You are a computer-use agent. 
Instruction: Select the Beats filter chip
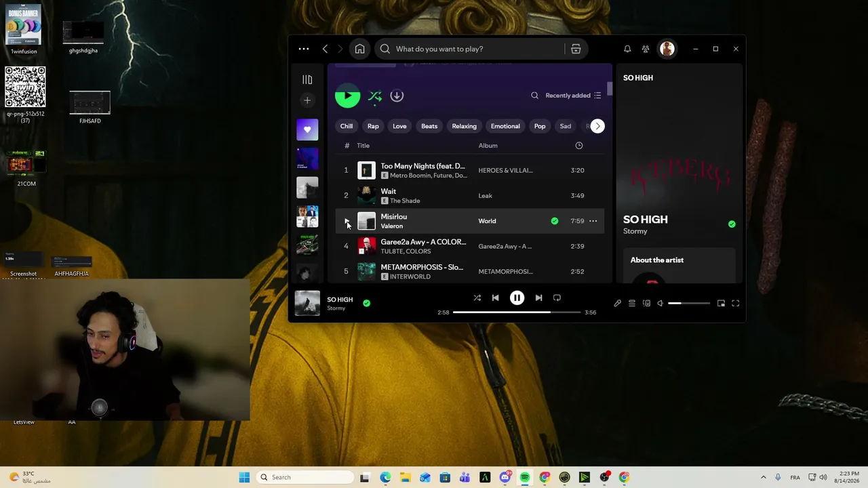[429, 126]
